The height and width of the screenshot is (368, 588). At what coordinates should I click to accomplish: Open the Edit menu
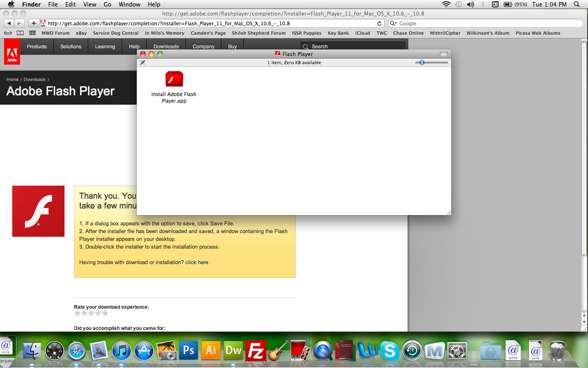71,4
